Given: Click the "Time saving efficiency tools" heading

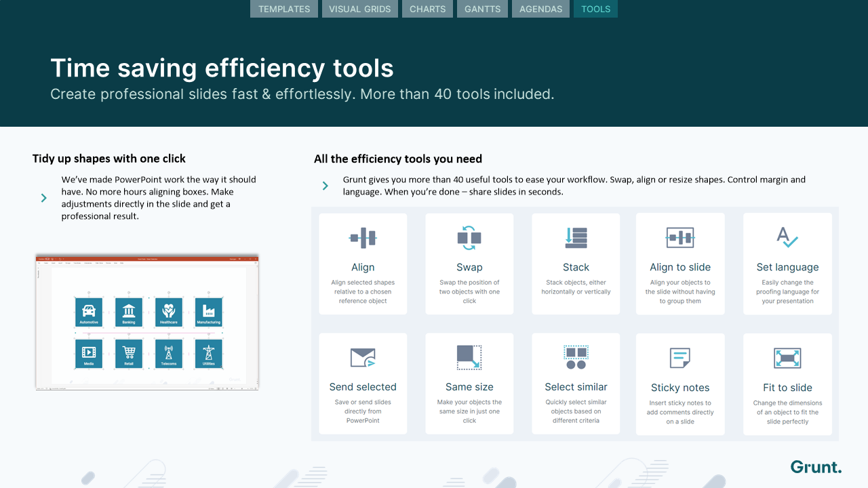Looking at the screenshot, I should click(x=222, y=68).
